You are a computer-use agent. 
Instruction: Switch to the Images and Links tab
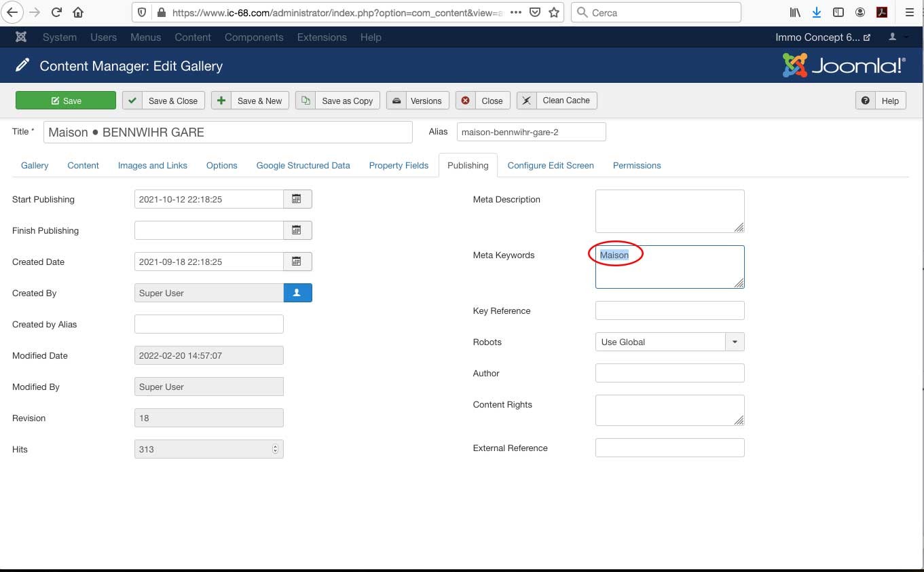tap(152, 165)
